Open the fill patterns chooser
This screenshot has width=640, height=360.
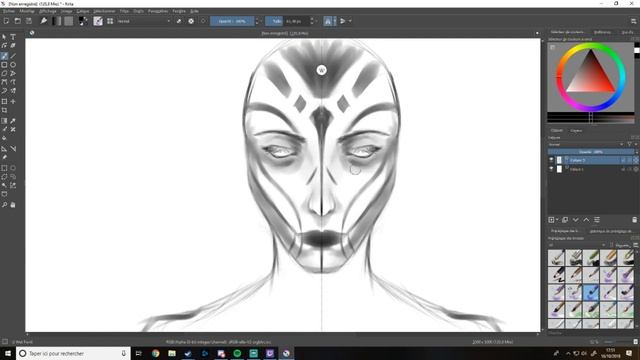(69, 21)
